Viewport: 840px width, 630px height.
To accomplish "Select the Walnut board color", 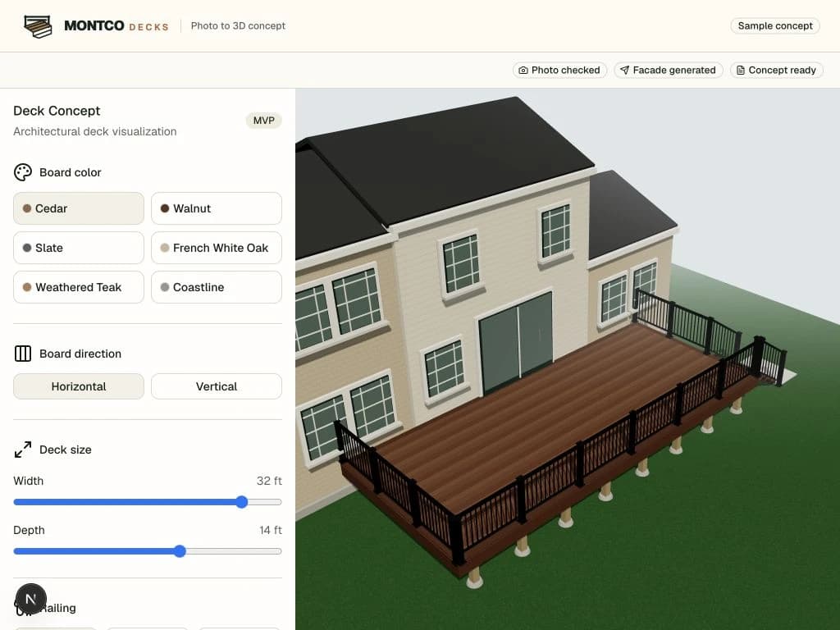I will (217, 208).
